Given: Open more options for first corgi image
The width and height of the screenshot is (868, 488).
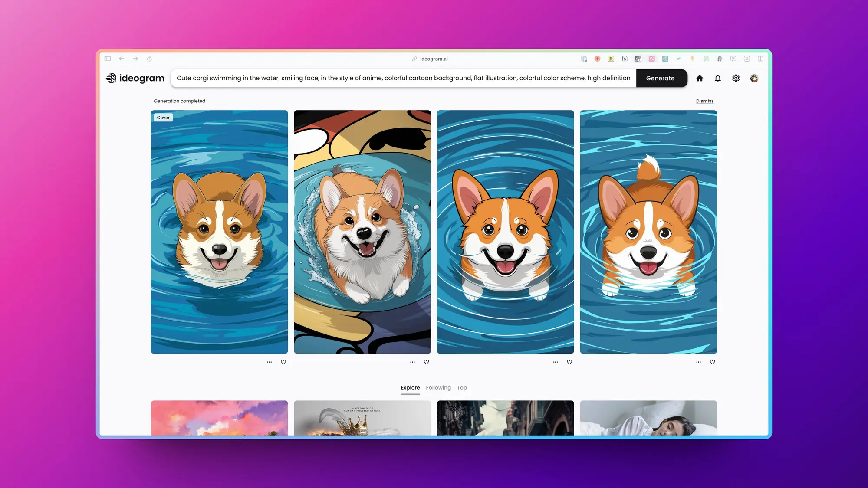Looking at the screenshot, I should [269, 362].
